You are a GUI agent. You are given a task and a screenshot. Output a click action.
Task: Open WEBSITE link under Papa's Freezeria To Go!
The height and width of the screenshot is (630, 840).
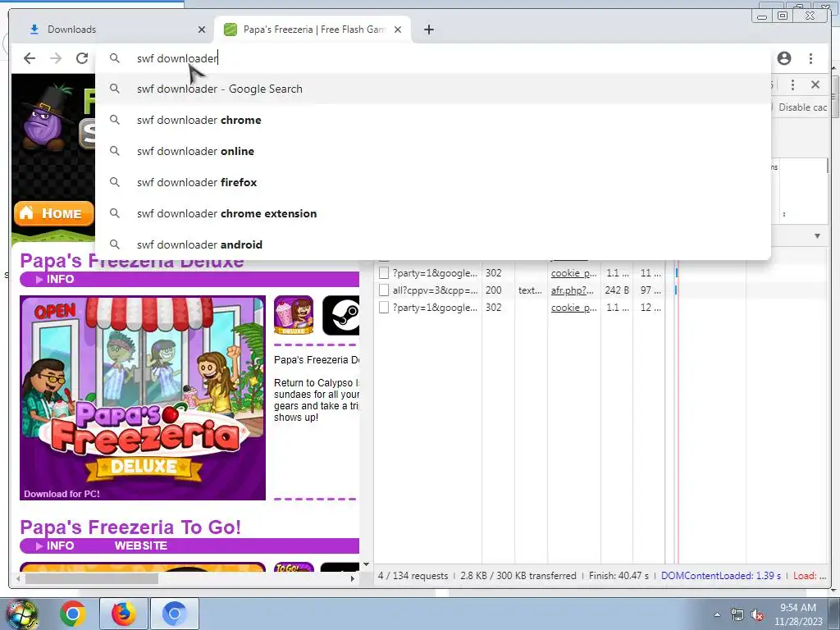[x=141, y=546]
